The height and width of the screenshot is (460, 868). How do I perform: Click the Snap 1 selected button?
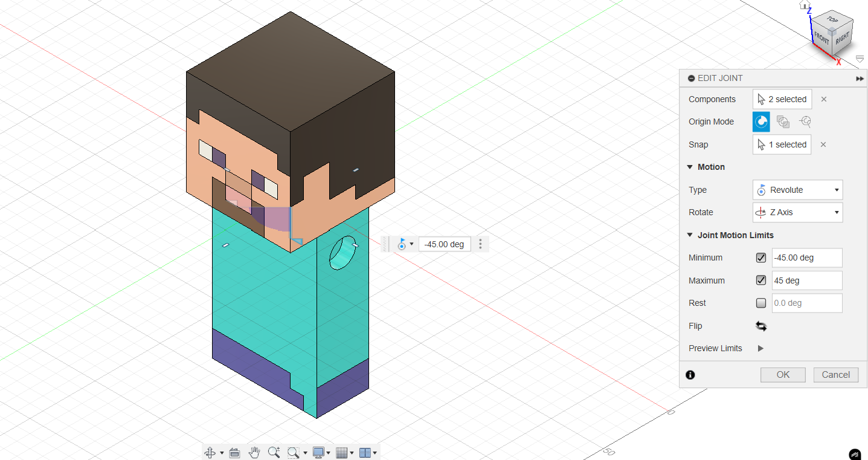[x=782, y=144]
